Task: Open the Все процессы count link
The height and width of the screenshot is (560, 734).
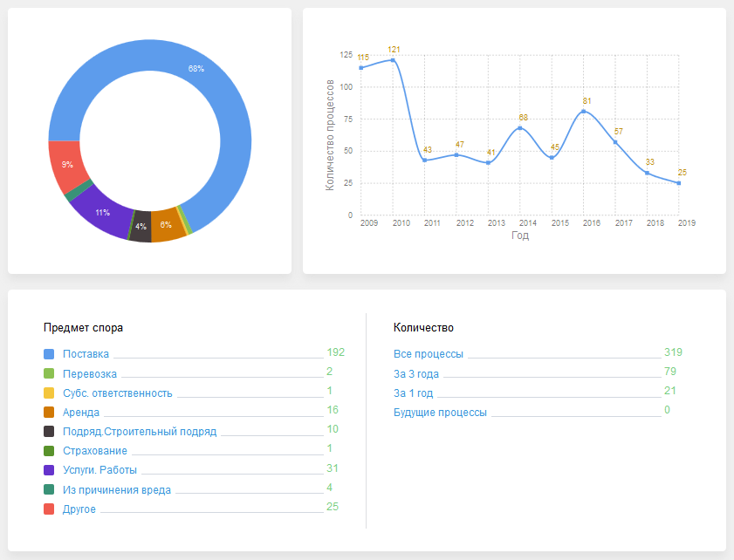Action: coord(429,354)
